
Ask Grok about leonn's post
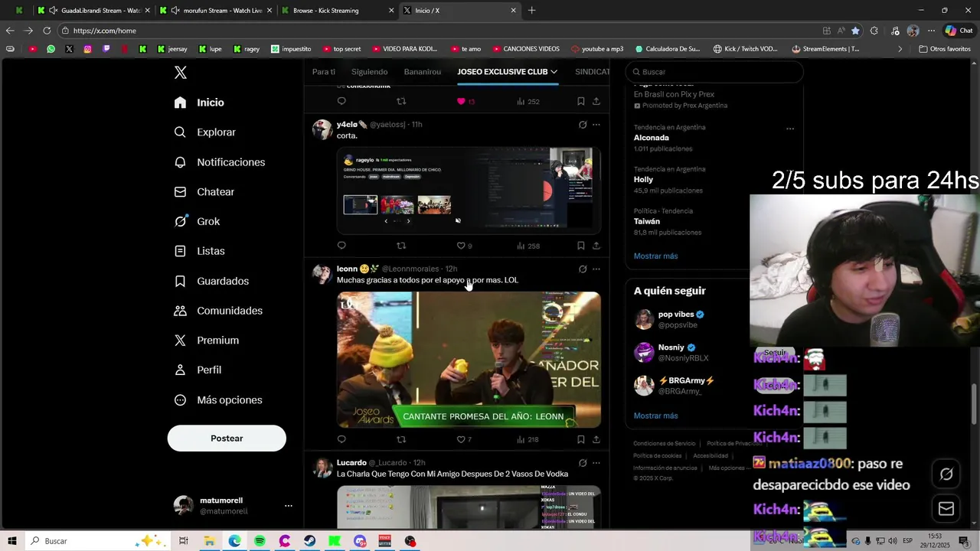[583, 269]
